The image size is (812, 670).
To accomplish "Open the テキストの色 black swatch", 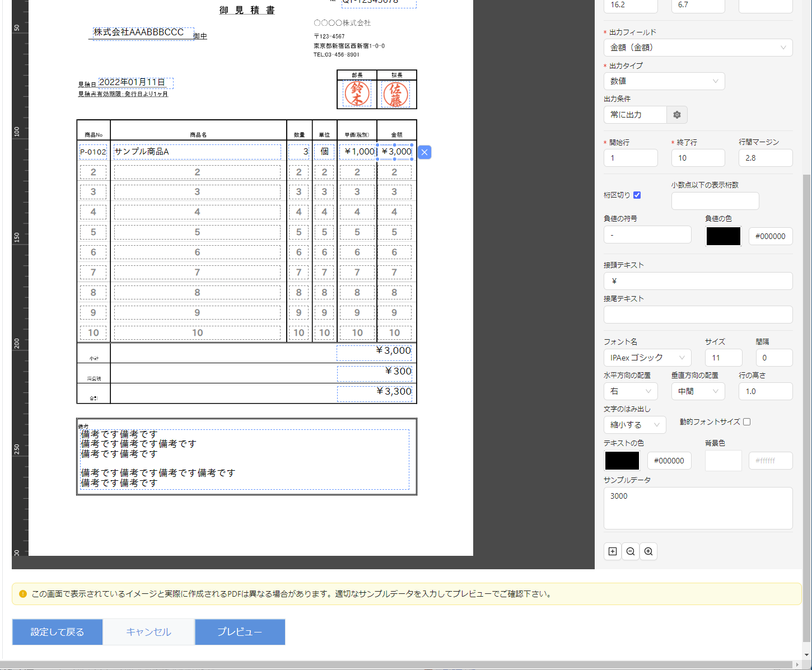I will (x=622, y=461).
